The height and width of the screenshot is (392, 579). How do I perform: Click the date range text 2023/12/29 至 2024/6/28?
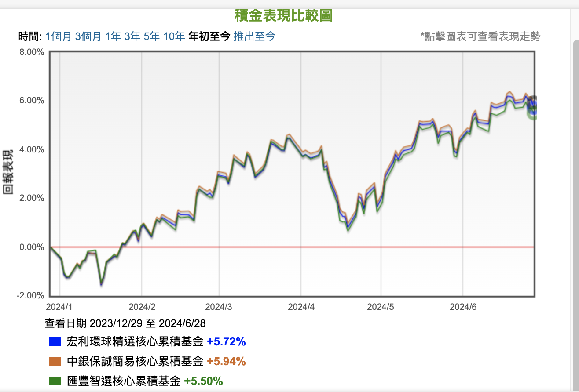click(147, 323)
